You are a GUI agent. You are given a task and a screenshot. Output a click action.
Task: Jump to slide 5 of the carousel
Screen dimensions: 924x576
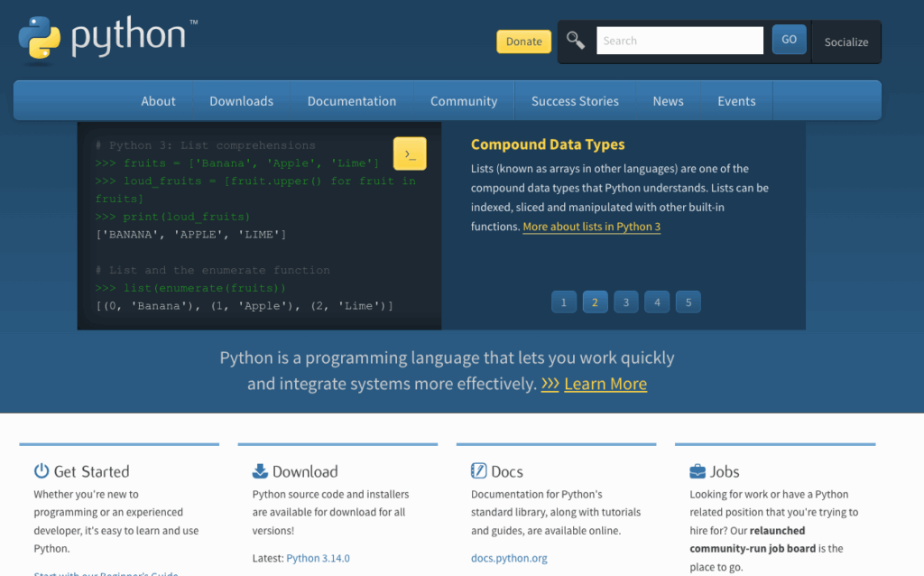point(688,302)
